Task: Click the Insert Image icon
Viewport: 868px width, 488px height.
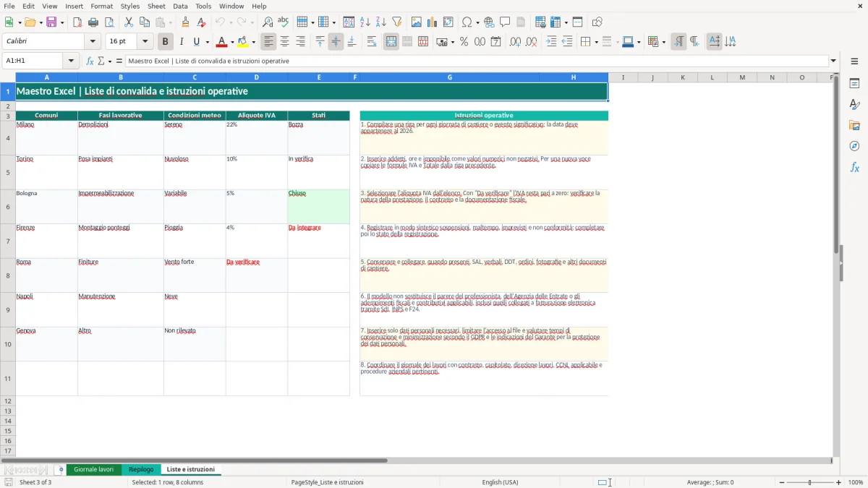Action: coord(417,22)
